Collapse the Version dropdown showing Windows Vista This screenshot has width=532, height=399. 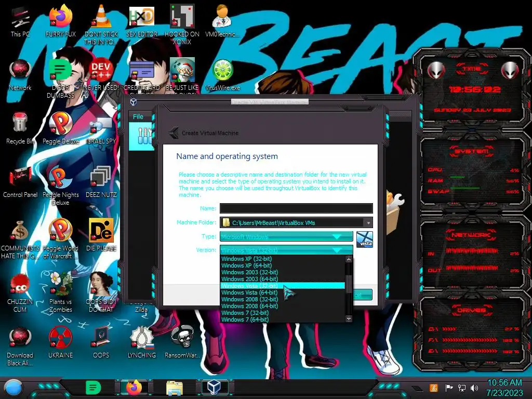(286, 250)
